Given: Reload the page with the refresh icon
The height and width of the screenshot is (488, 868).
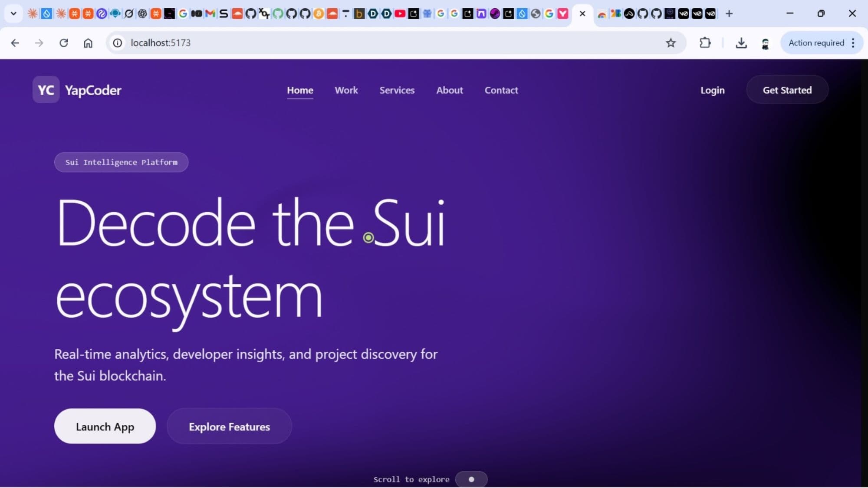Looking at the screenshot, I should (x=64, y=43).
